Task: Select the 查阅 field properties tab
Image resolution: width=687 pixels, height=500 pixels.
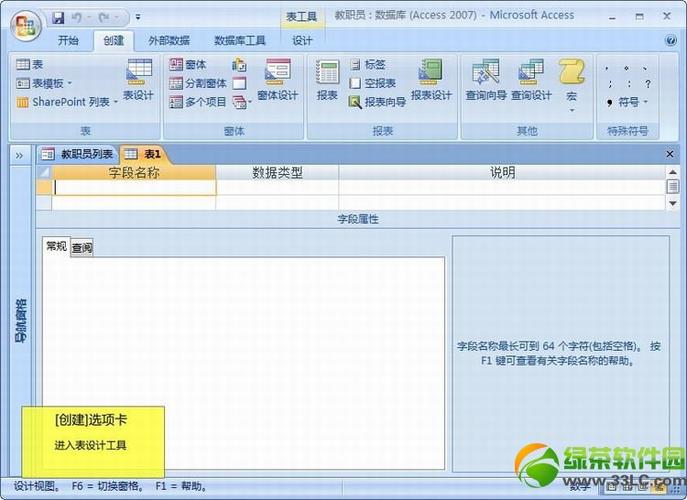Action: (x=82, y=248)
